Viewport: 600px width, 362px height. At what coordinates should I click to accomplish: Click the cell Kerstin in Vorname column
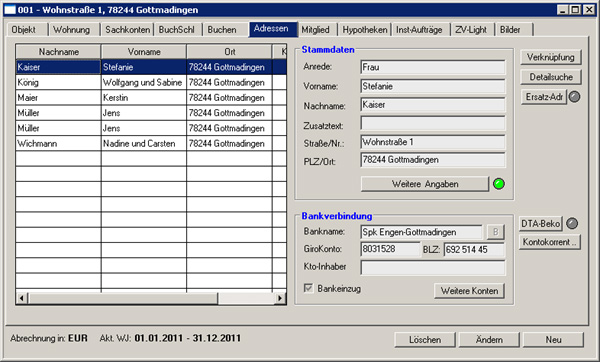tap(144, 98)
